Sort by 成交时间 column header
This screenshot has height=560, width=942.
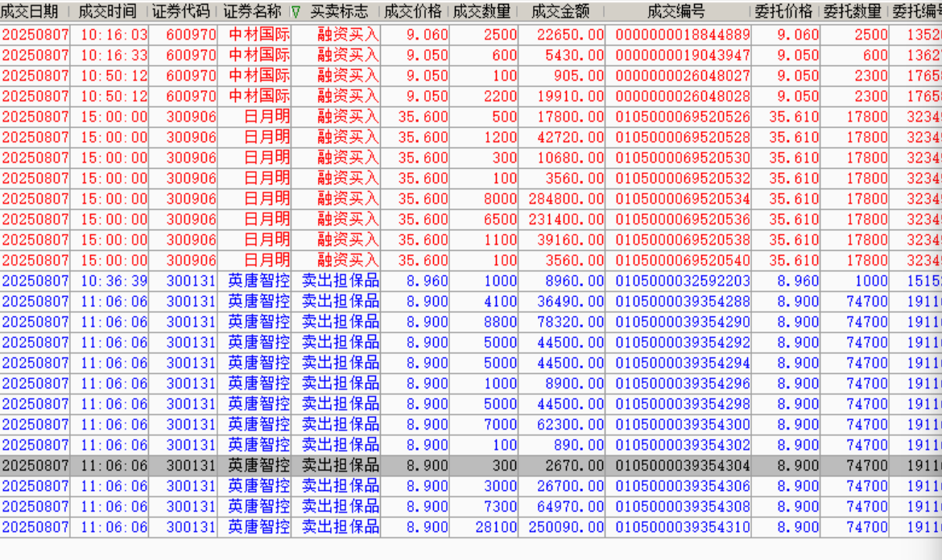click(x=108, y=11)
